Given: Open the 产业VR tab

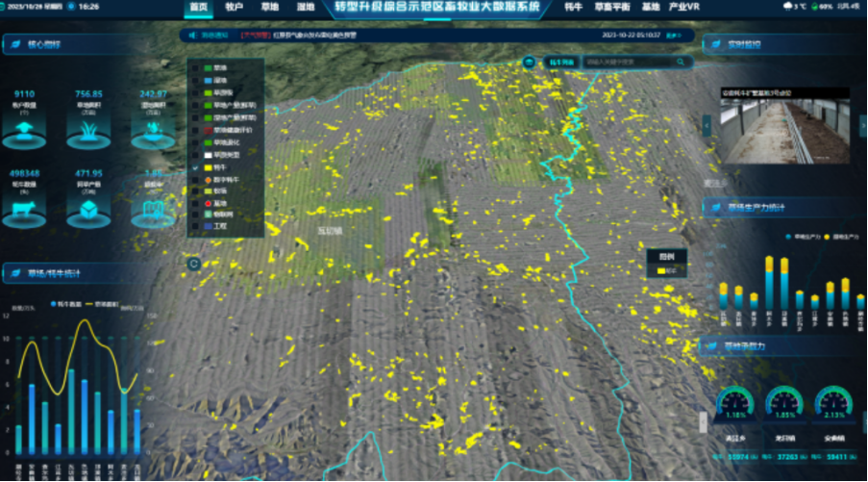Looking at the screenshot, I should tap(683, 7).
